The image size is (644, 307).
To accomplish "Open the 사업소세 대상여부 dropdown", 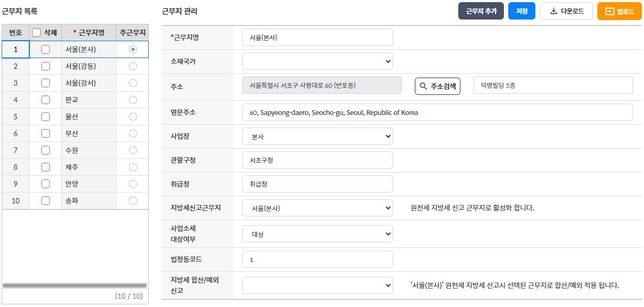I will point(317,234).
